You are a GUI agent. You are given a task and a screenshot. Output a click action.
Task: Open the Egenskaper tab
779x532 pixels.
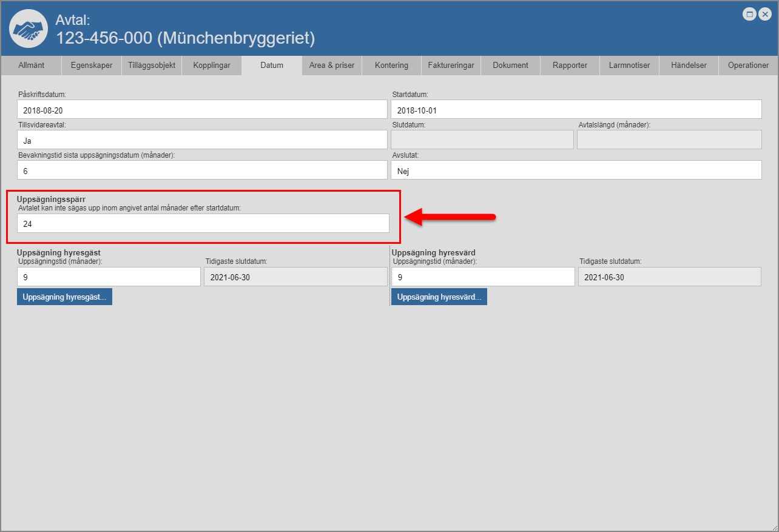(x=92, y=66)
